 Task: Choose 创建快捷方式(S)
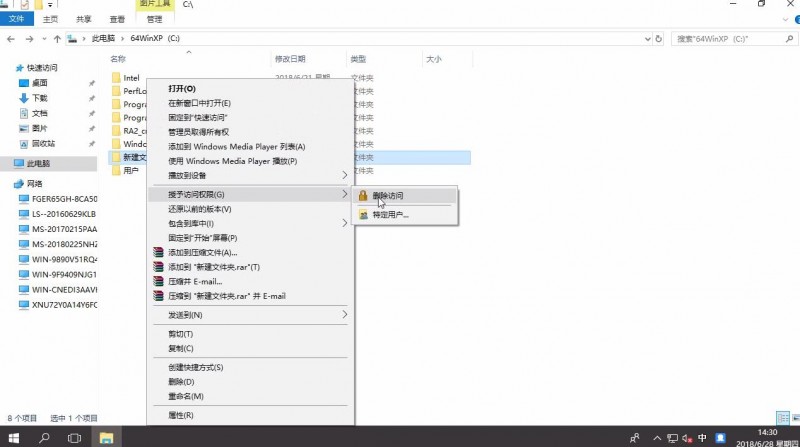click(196, 367)
